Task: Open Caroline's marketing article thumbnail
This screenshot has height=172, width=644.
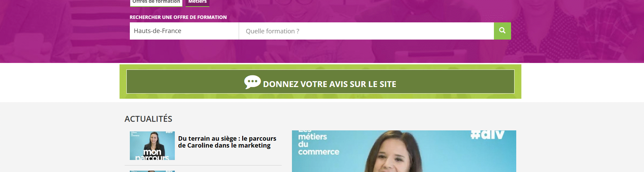Action: (x=152, y=146)
